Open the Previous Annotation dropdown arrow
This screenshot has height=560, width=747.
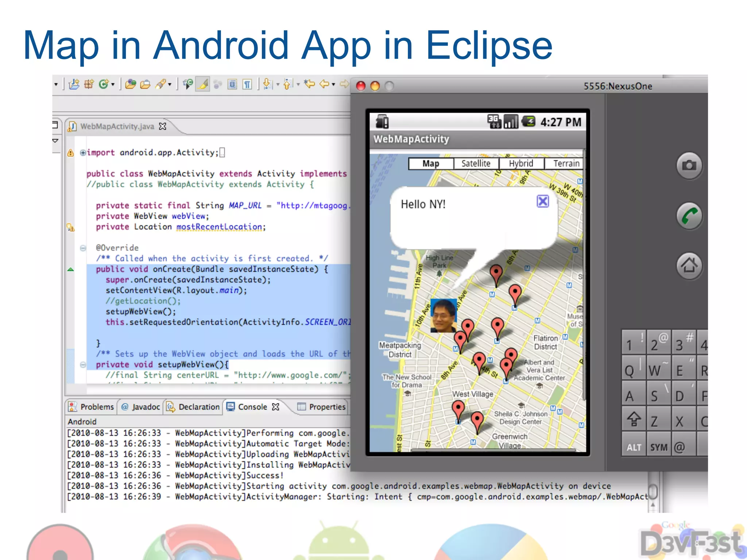(x=298, y=85)
